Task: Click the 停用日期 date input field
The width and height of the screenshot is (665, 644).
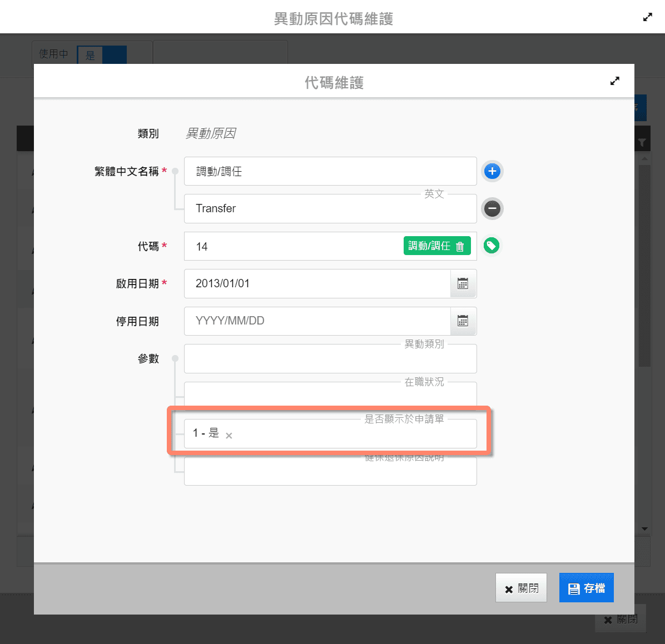Action: pos(317,321)
